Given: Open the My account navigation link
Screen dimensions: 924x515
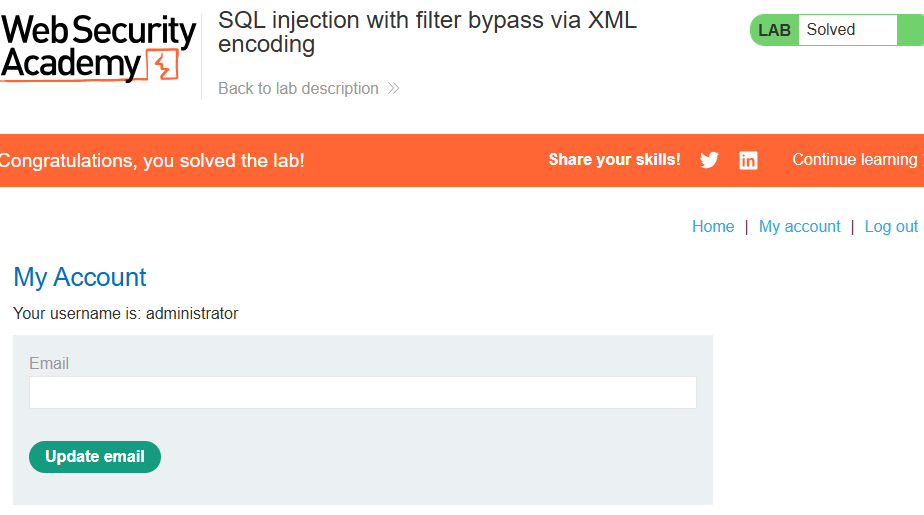Looking at the screenshot, I should [799, 226].
